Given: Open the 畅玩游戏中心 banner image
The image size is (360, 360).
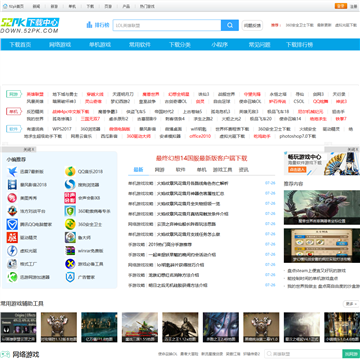Looking at the screenshot, I should 322,163.
